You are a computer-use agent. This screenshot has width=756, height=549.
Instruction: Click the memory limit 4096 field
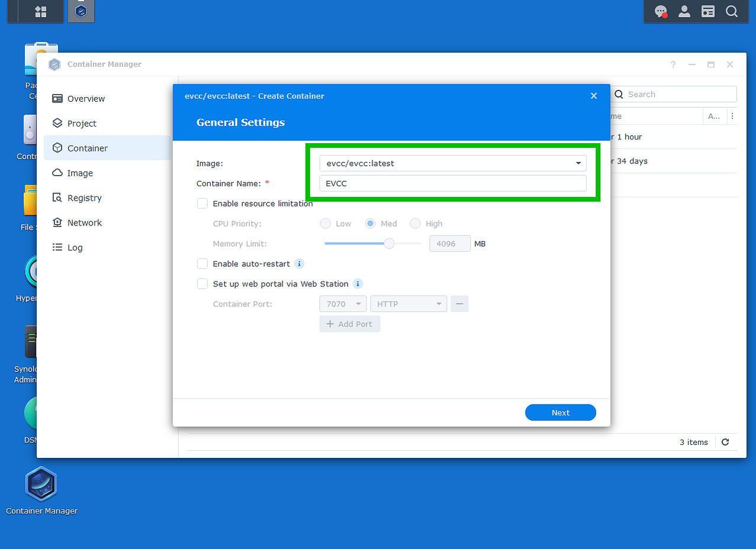point(450,244)
